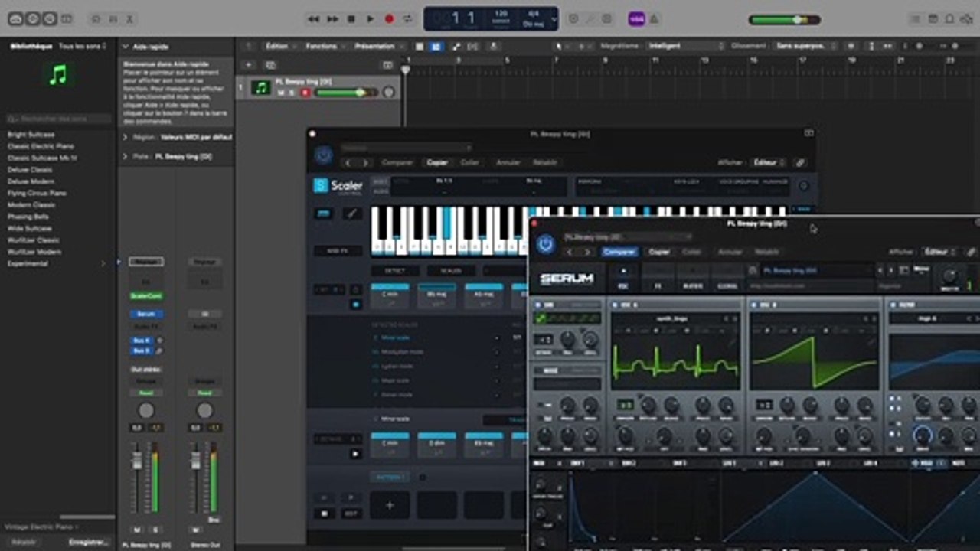Click Copier in the Scaler window

(437, 162)
